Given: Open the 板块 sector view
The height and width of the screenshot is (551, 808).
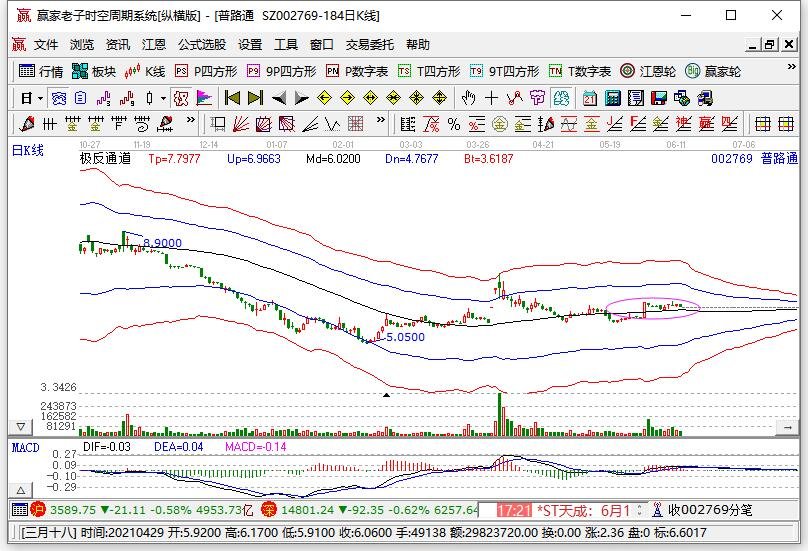Looking at the screenshot, I should pyautogui.click(x=94, y=72).
